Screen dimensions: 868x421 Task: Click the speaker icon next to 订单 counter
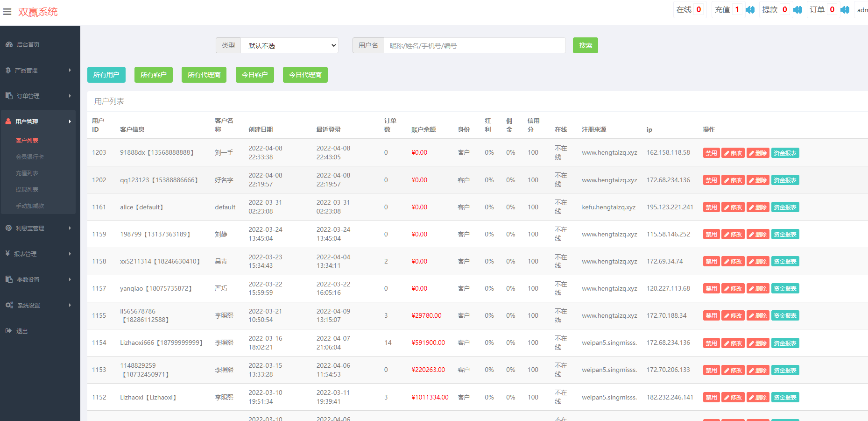click(x=845, y=10)
